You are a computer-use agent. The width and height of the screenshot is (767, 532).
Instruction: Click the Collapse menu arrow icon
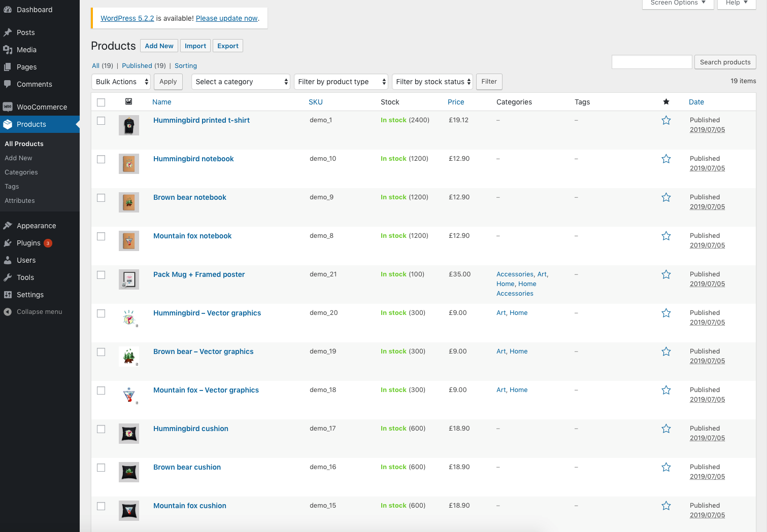8,312
